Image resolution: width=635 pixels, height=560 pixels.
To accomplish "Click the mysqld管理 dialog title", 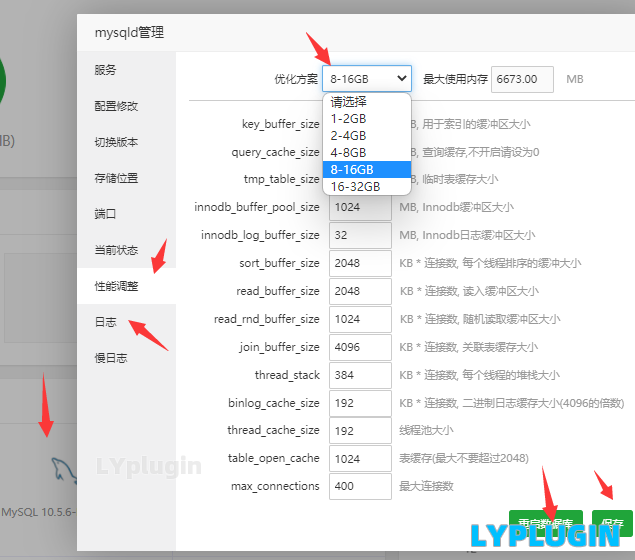I will [129, 33].
